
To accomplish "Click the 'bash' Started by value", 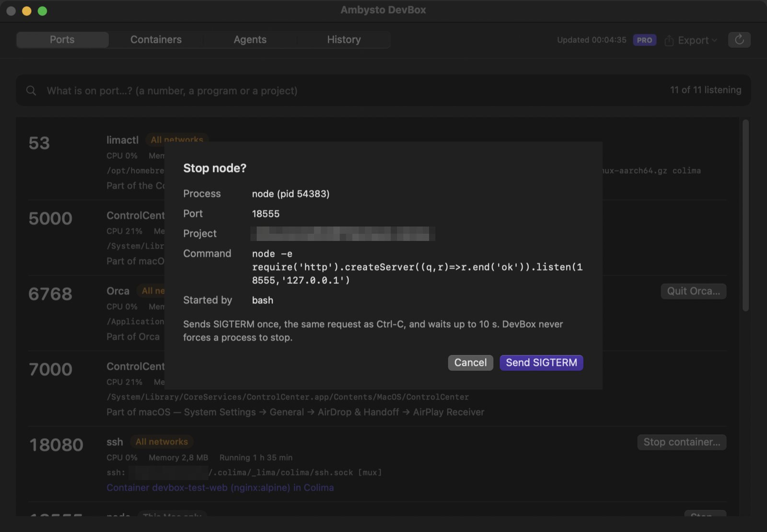I will point(263,301).
